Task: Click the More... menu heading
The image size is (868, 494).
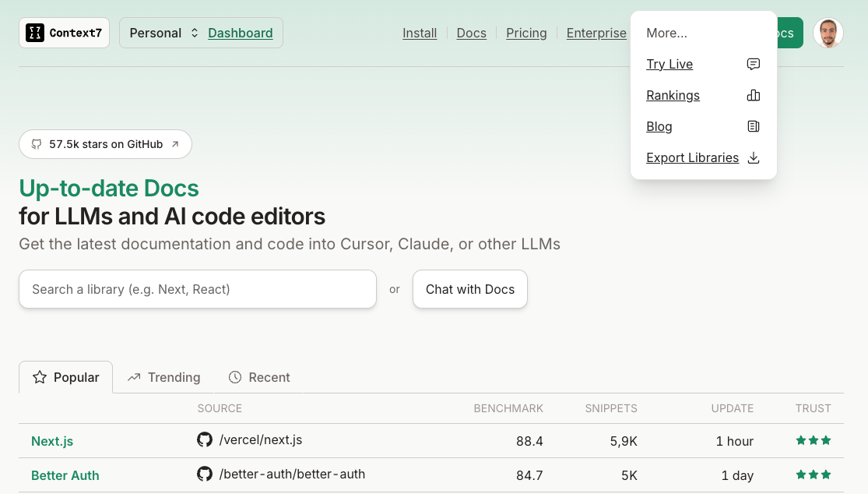Action: pos(666,34)
